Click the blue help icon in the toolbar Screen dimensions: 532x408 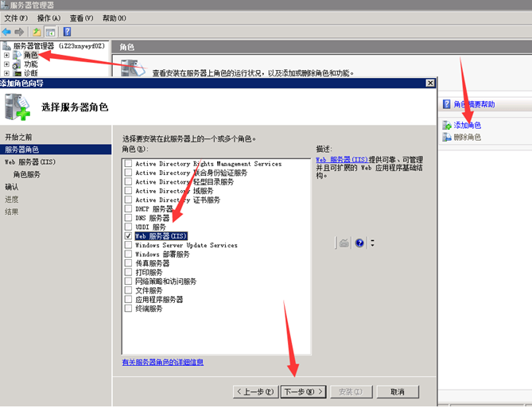pos(68,32)
